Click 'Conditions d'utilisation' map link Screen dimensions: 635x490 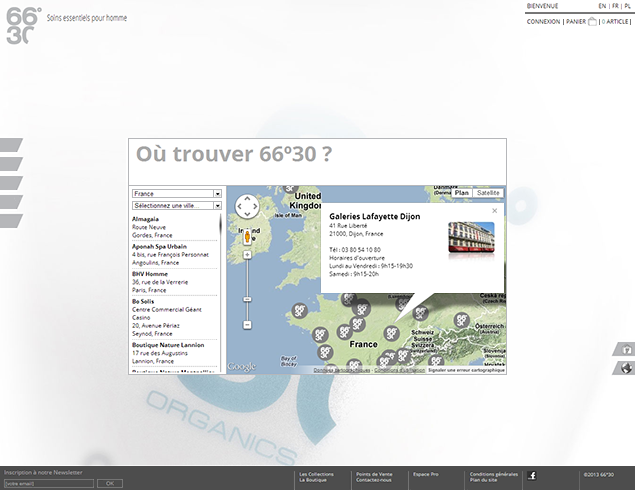point(399,370)
